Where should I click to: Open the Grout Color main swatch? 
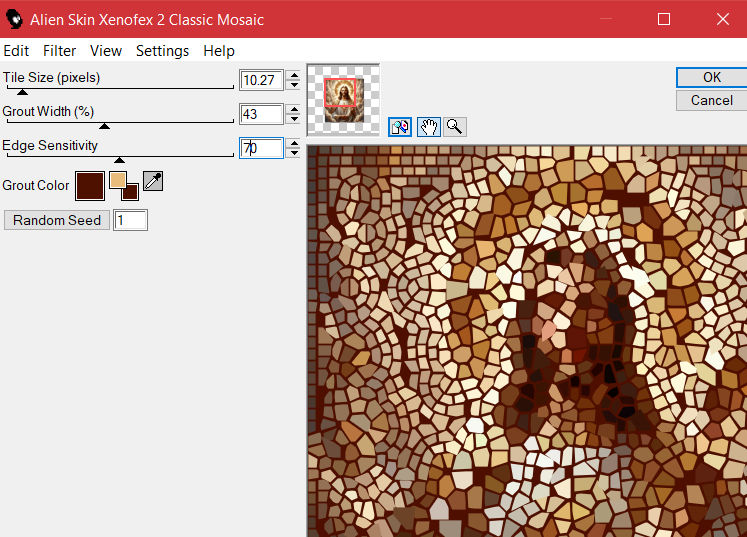[90, 186]
